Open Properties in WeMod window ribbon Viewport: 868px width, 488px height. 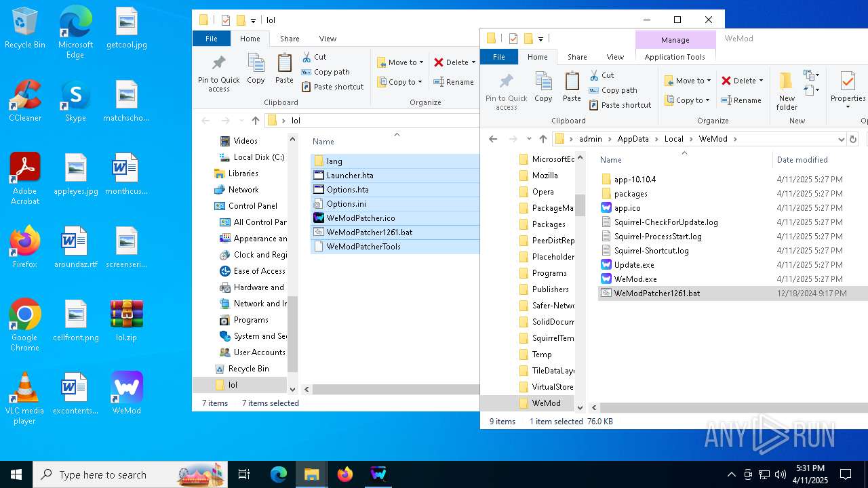pos(848,91)
